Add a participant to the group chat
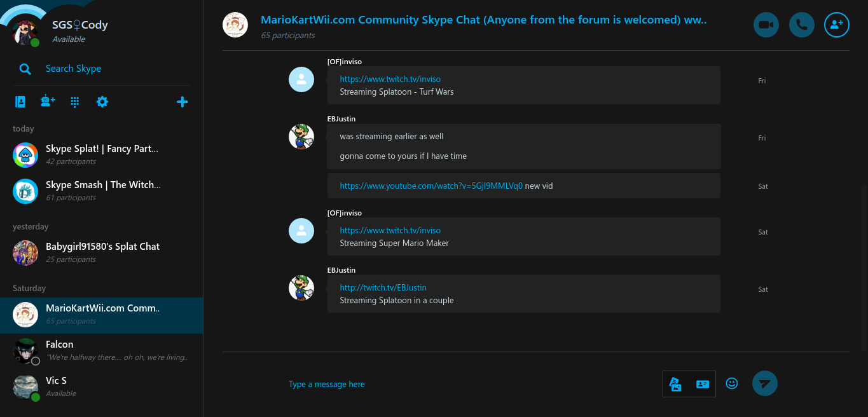This screenshot has width=868, height=417. 837,24
